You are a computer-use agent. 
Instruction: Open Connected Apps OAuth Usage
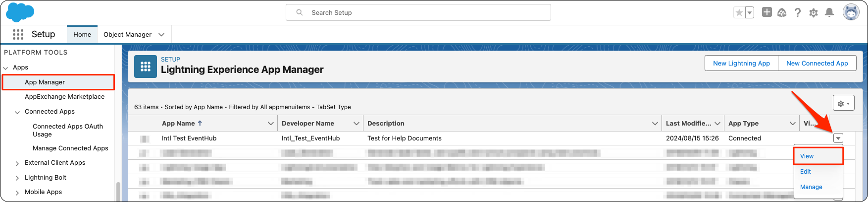coord(68,130)
